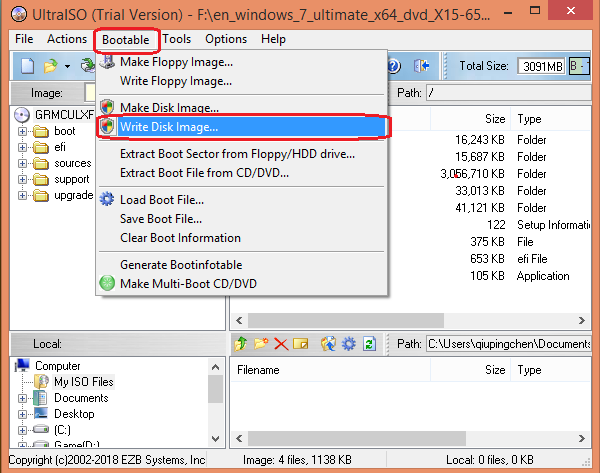
Task: Click the image Path input field
Action: pos(509,93)
